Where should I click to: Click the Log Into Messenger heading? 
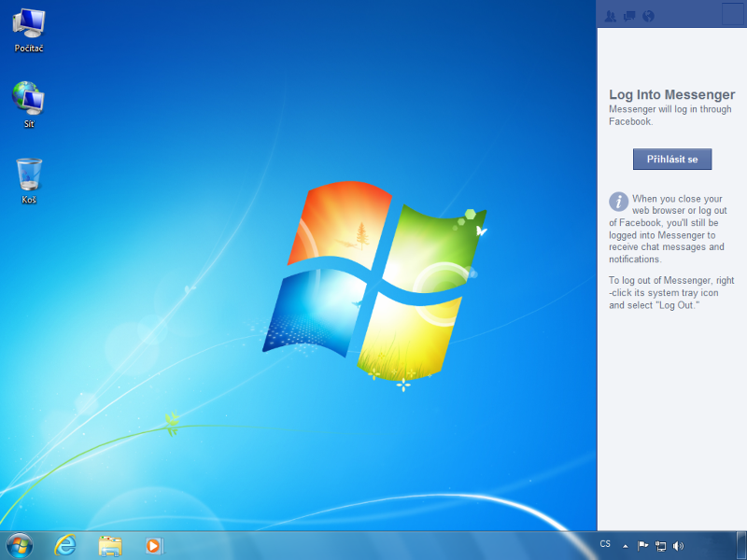click(671, 94)
